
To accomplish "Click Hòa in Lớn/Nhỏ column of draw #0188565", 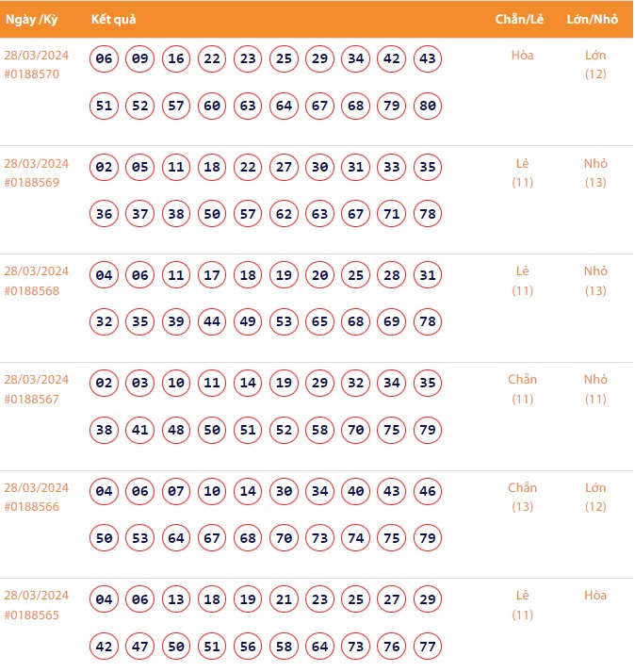I will click(x=594, y=595).
